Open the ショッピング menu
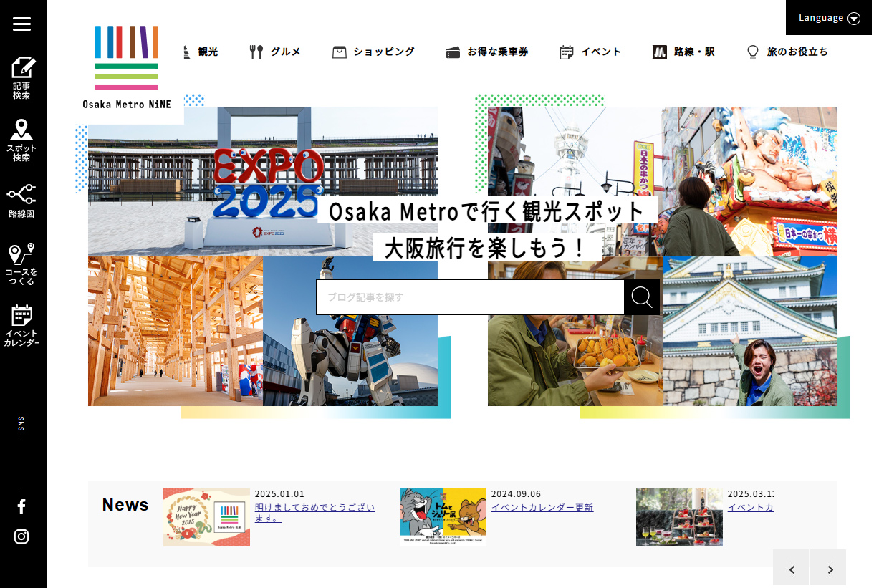 373,52
